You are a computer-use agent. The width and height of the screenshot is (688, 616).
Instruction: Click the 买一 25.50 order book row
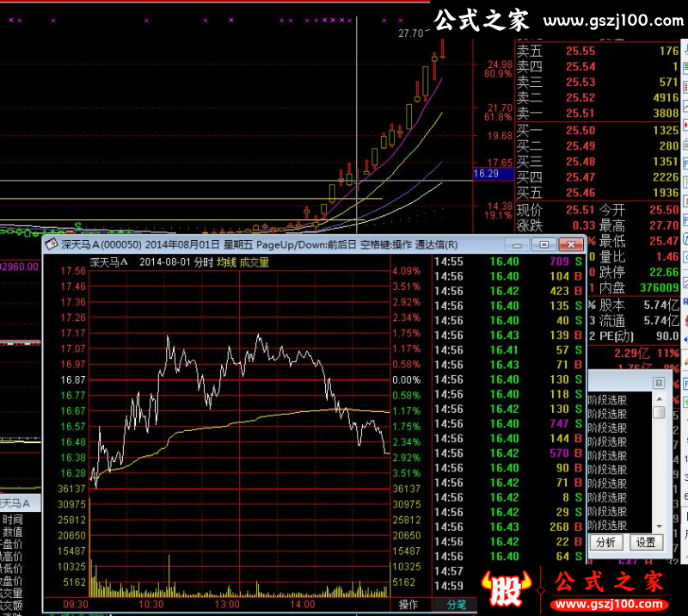click(x=598, y=131)
